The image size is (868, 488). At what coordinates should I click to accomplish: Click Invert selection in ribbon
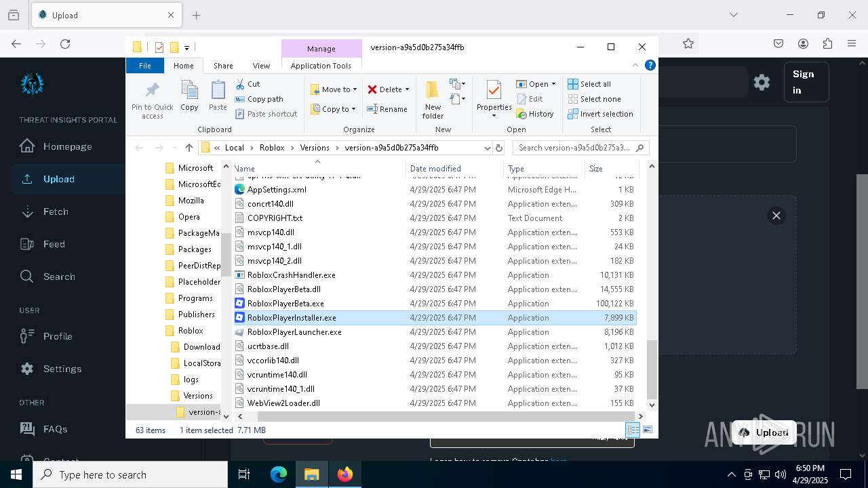(x=600, y=114)
